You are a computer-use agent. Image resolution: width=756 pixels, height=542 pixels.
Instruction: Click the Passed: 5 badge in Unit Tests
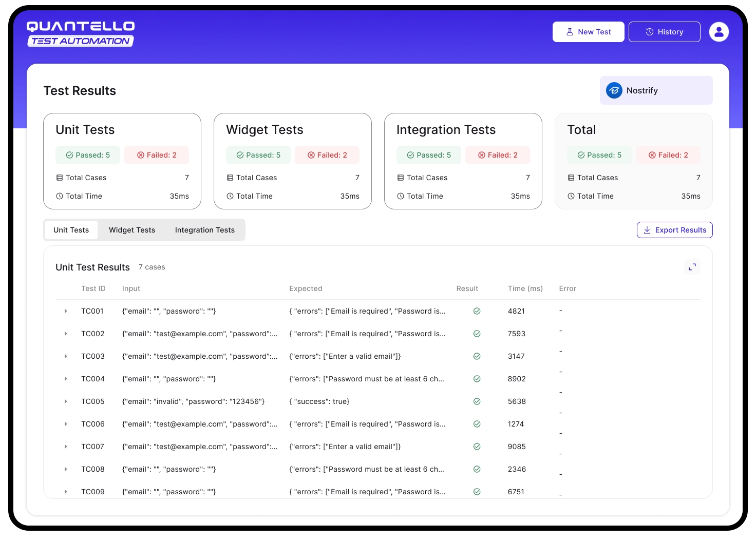88,155
